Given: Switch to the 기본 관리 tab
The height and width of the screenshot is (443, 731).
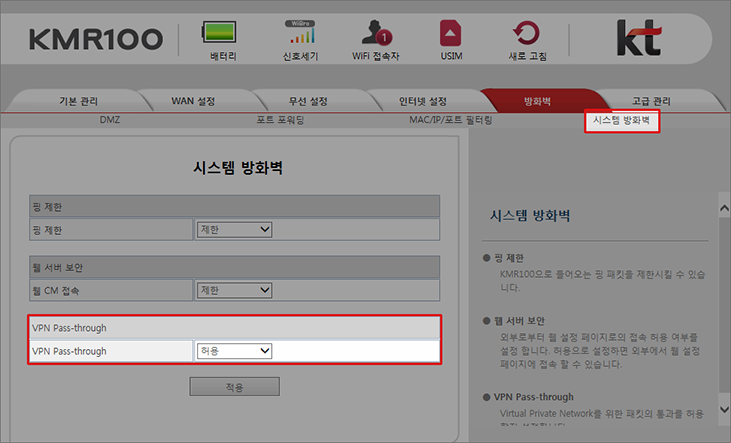Looking at the screenshot, I should click(x=78, y=101).
